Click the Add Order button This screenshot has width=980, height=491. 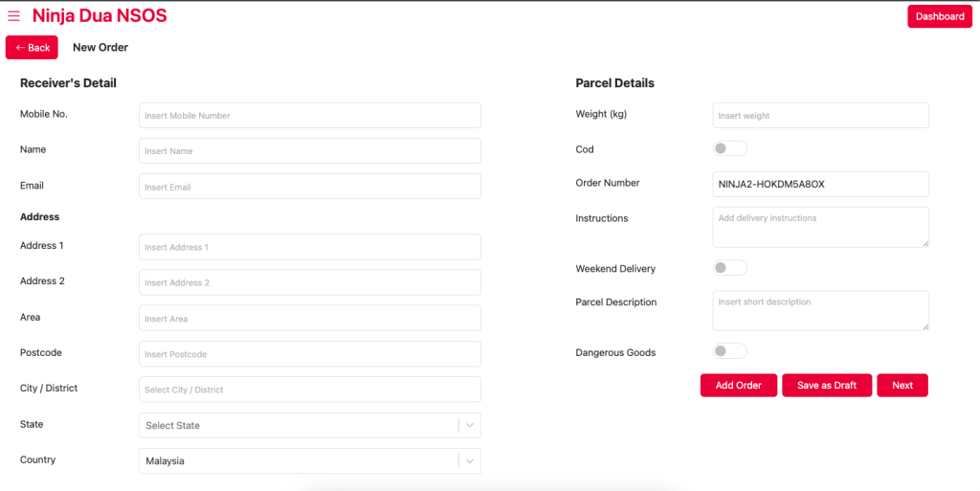coord(739,386)
